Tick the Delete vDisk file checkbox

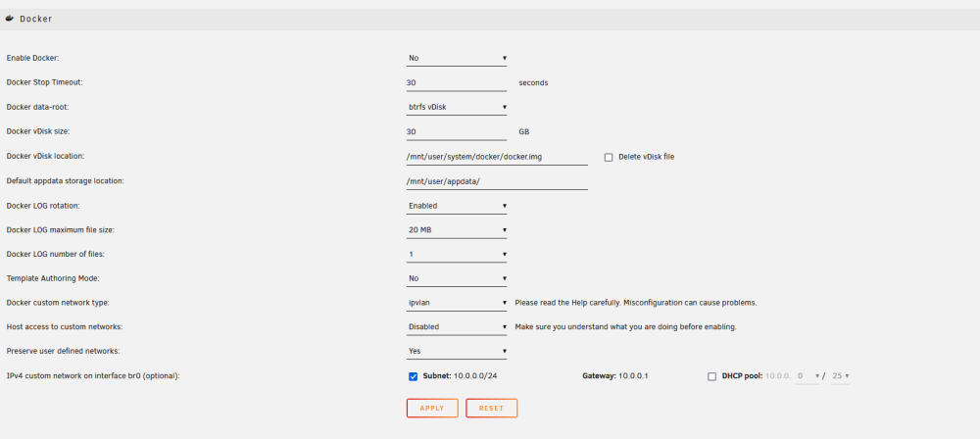click(x=609, y=158)
